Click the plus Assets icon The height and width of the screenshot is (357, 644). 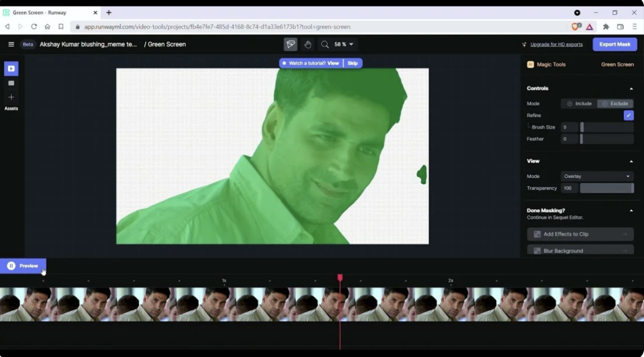[x=11, y=97]
